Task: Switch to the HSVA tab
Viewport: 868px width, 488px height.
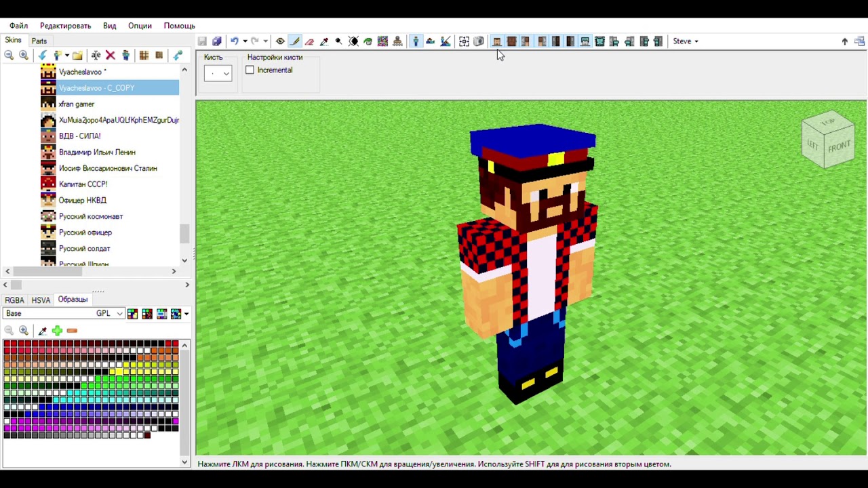Action: click(x=41, y=300)
